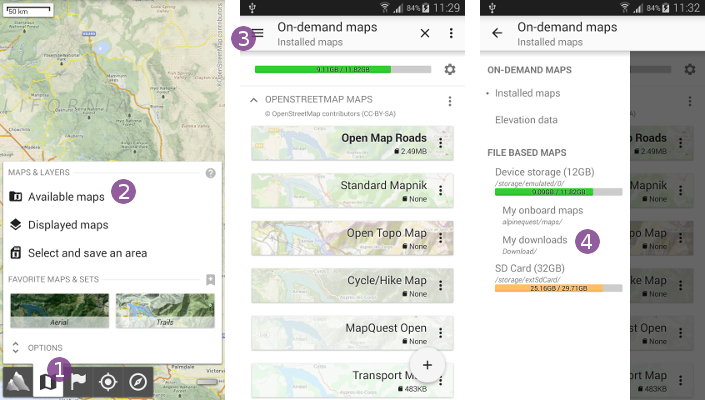Tap Wi-Fi icon in middle status bar
The image size is (705, 400).
[385, 8]
